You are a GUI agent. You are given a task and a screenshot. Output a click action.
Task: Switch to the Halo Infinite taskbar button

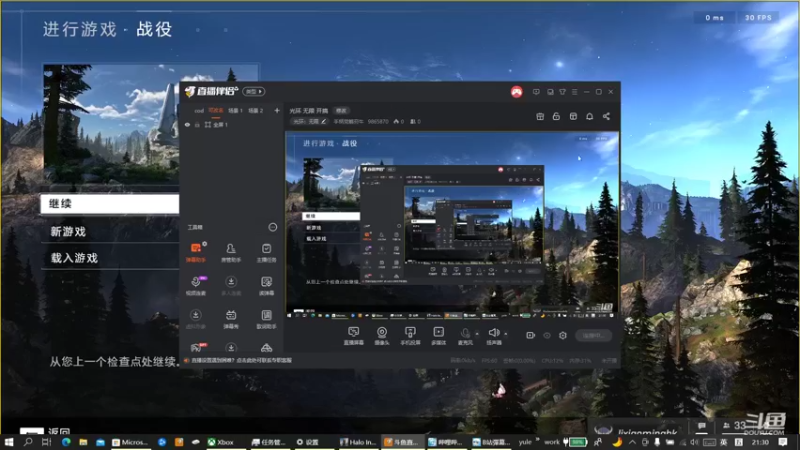[x=359, y=442]
